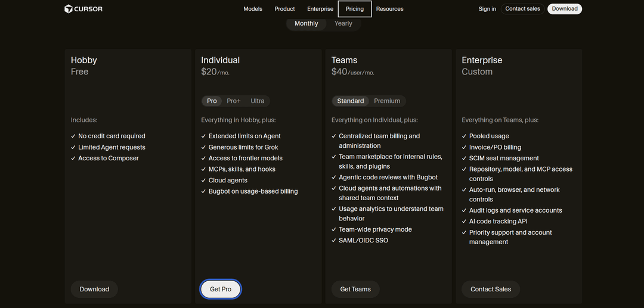
Task: Open the Resources menu
Action: tap(390, 8)
